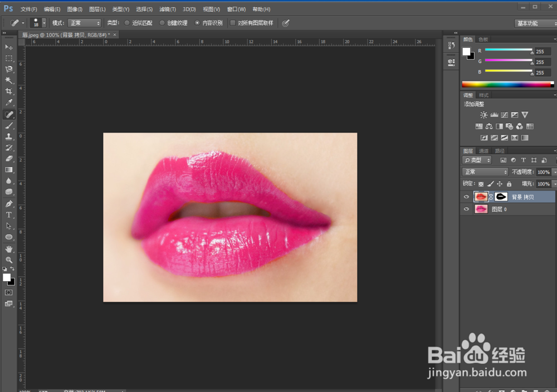This screenshot has height=392, width=557.
Task: Toggle lock image pixels
Action: 490,184
